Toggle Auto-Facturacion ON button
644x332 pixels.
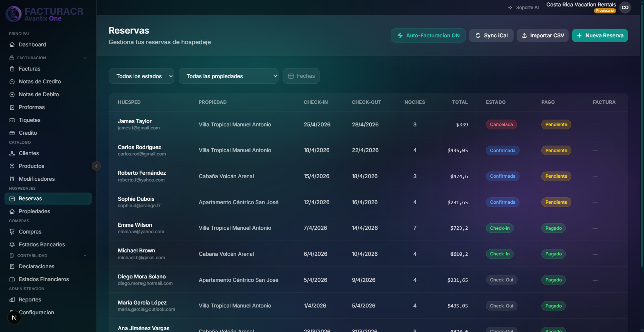click(428, 35)
